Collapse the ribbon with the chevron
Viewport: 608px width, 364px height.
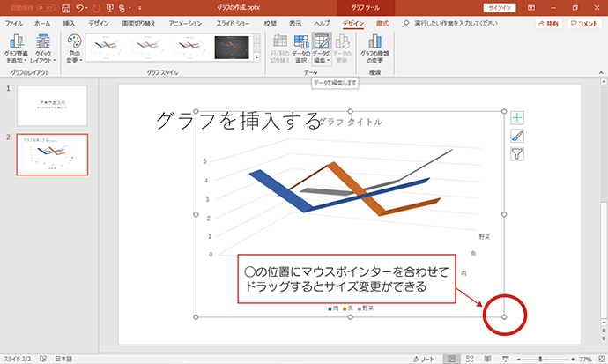601,72
